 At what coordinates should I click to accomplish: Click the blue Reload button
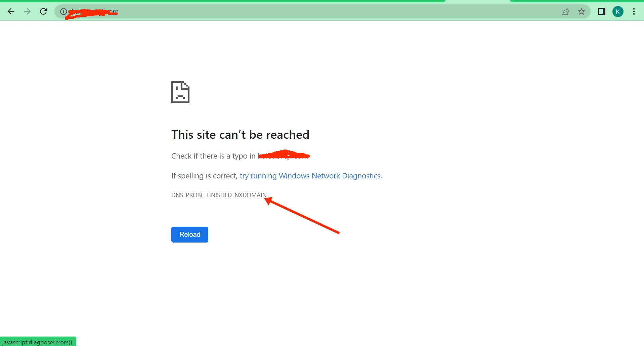coord(190,234)
